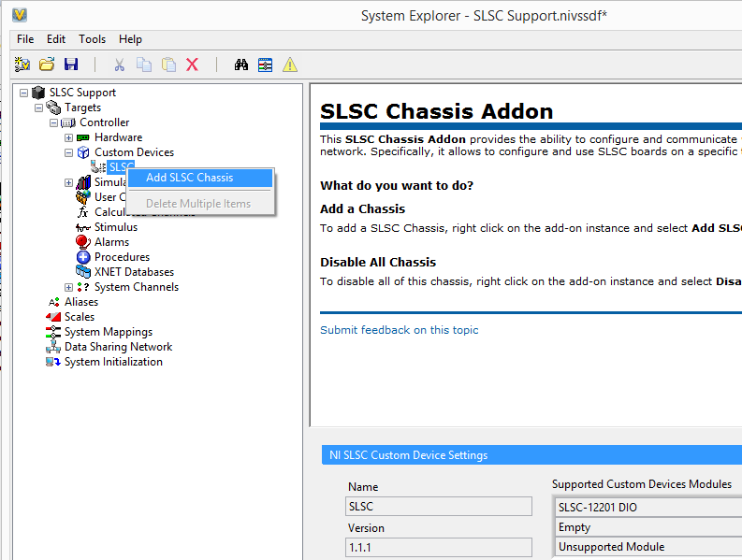
Task: Select the Hardware tree item label
Action: tap(118, 137)
